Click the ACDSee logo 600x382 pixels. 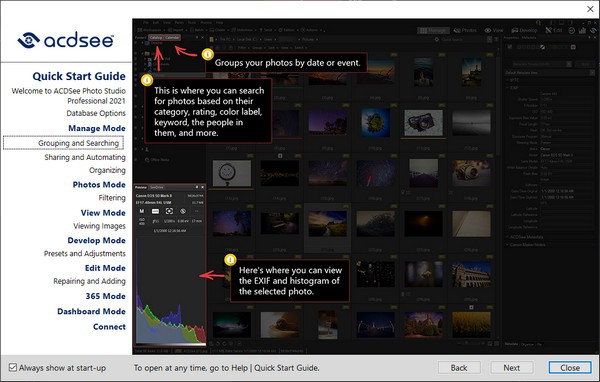(66, 40)
